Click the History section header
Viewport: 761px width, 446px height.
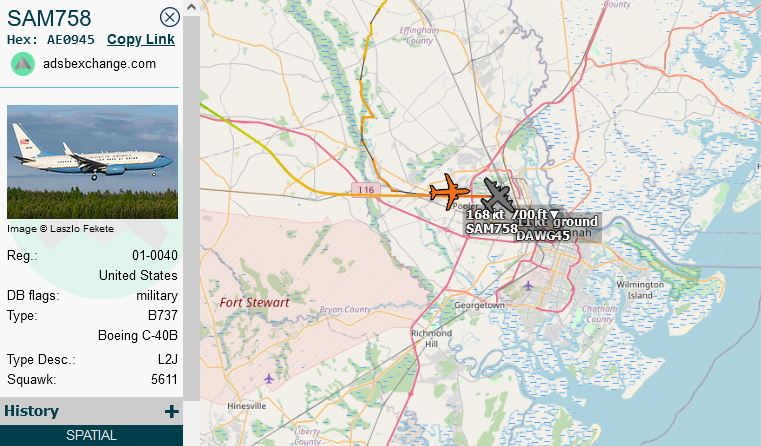click(x=91, y=411)
